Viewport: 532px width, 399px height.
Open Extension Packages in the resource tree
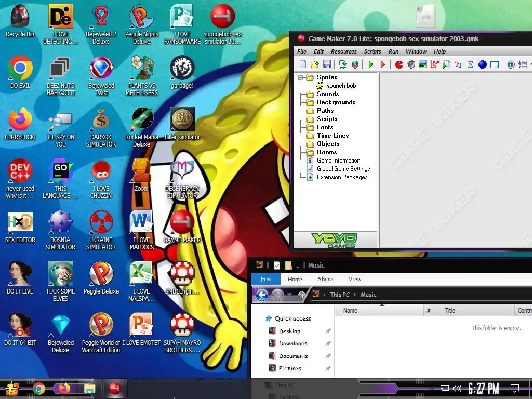[x=342, y=177]
